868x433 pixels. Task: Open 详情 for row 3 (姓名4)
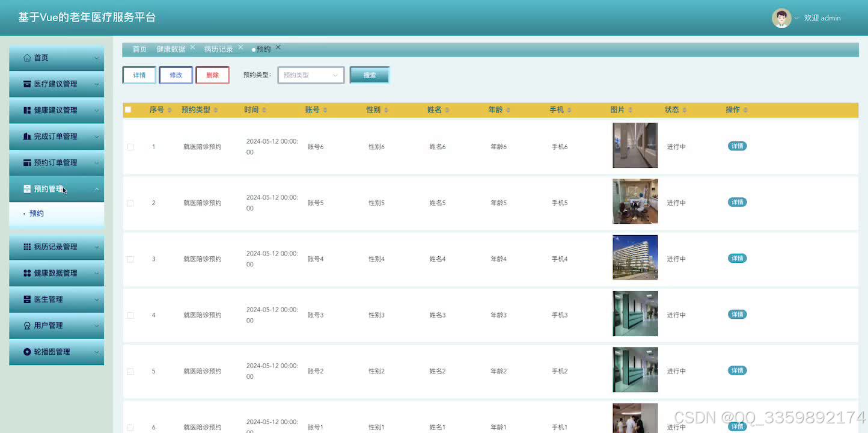coord(737,259)
